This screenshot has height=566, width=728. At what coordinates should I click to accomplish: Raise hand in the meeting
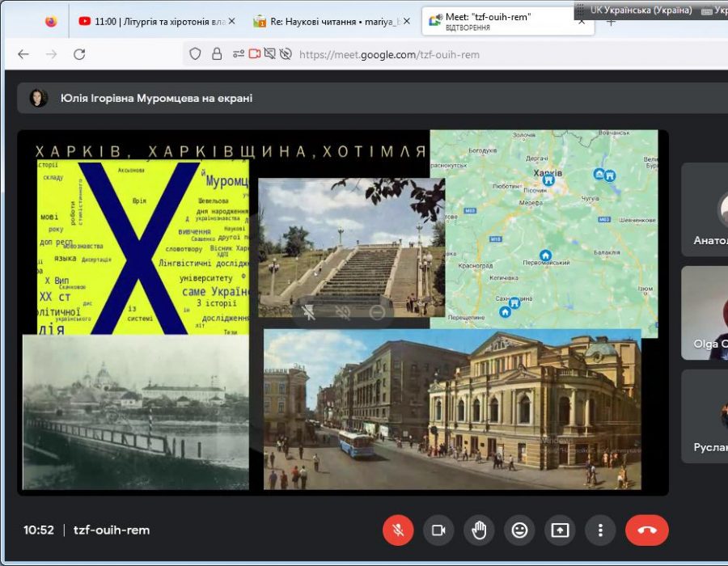click(x=479, y=530)
